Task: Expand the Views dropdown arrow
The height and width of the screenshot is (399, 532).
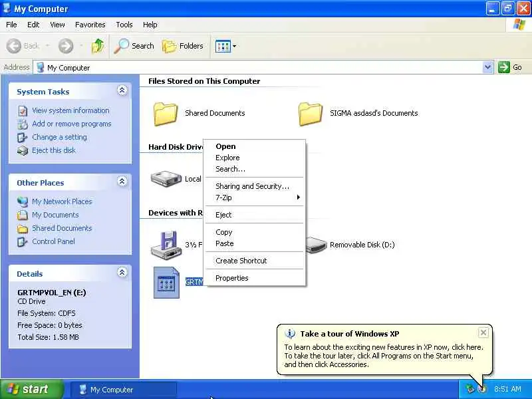Action: (x=235, y=46)
